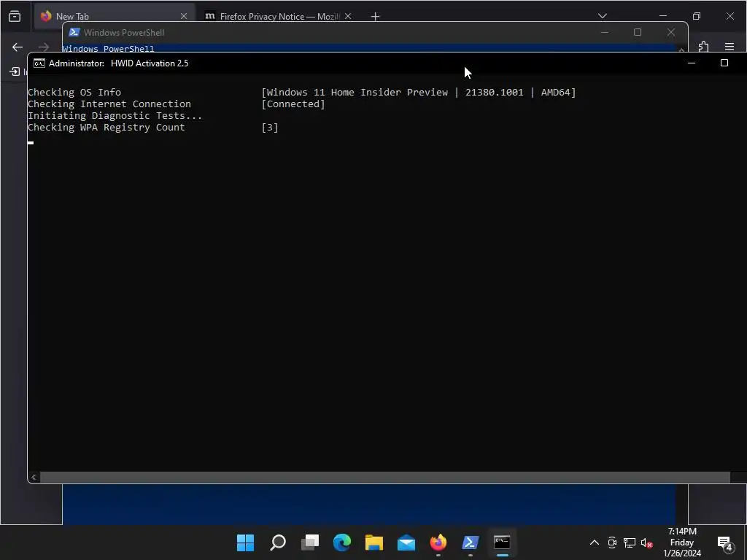Open Firefox extensions puzzle icon
The height and width of the screenshot is (560, 747).
point(704,47)
